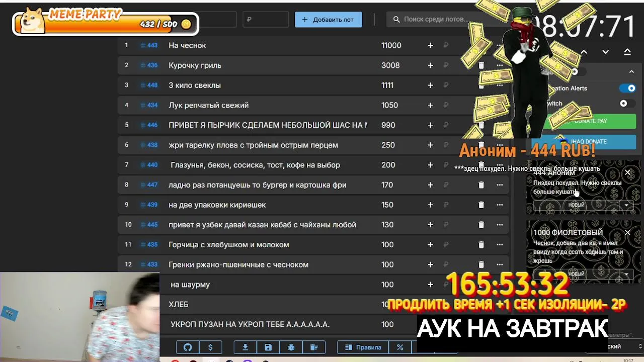Click the '3 кило свеклы' lot name
The height and width of the screenshot is (362, 644).
click(195, 85)
